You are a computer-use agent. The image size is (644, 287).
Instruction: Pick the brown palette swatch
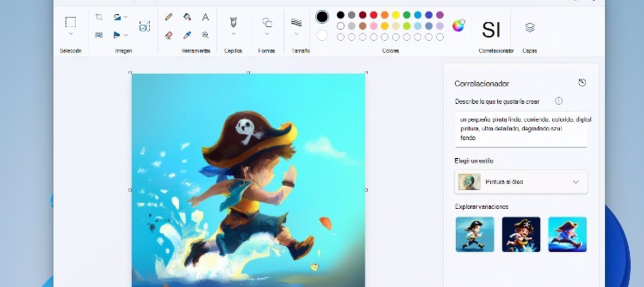(x=363, y=26)
